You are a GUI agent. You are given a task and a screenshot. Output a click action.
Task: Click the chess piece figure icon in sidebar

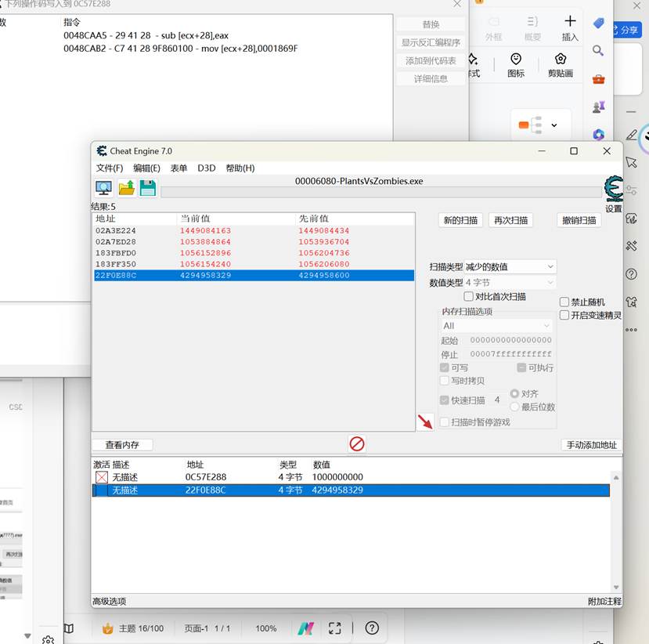[598, 107]
